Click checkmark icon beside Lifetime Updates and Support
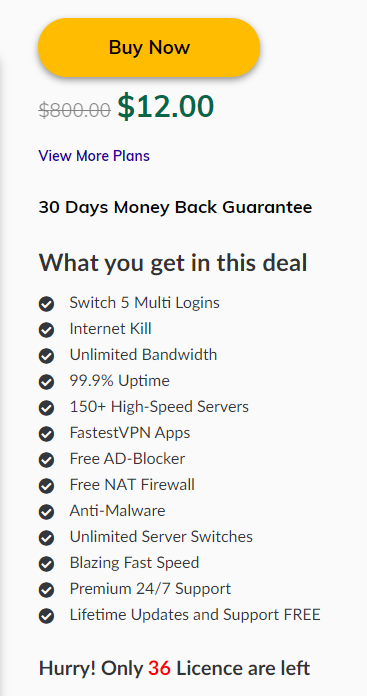367x696 pixels. tap(46, 616)
